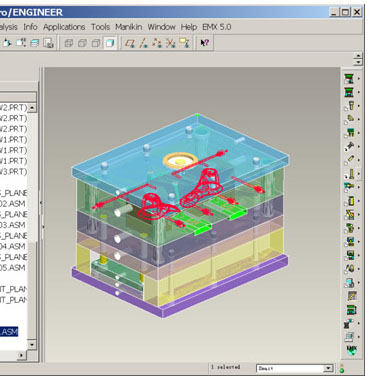Open flyout arrow beside the cyan box icon
The height and width of the screenshot is (380, 380).
point(359,283)
